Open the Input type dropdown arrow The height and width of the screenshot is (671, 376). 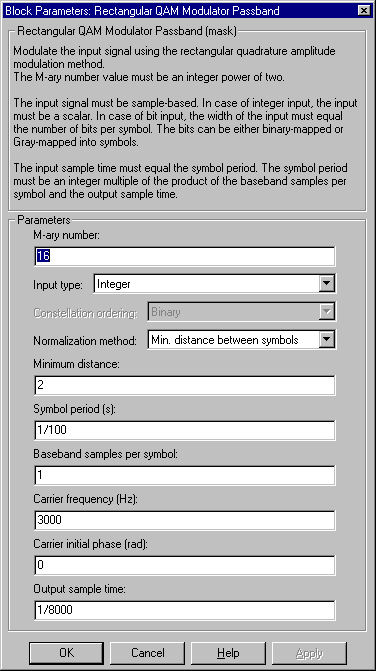tap(326, 283)
